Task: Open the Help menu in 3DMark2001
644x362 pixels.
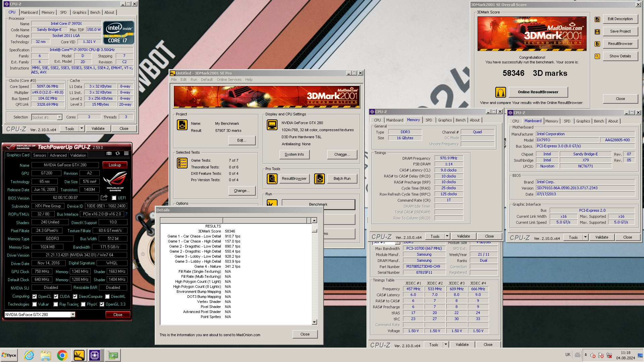Action: point(249,80)
